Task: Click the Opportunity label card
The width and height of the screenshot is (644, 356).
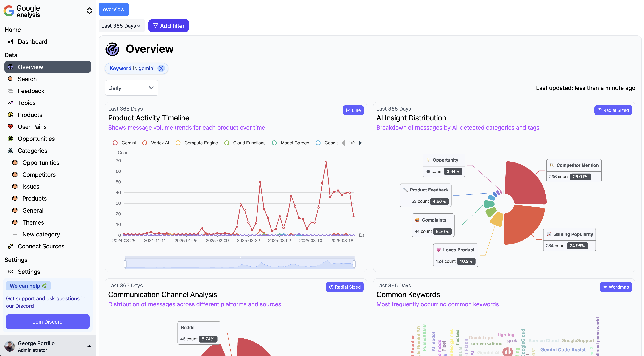Action: click(x=444, y=165)
